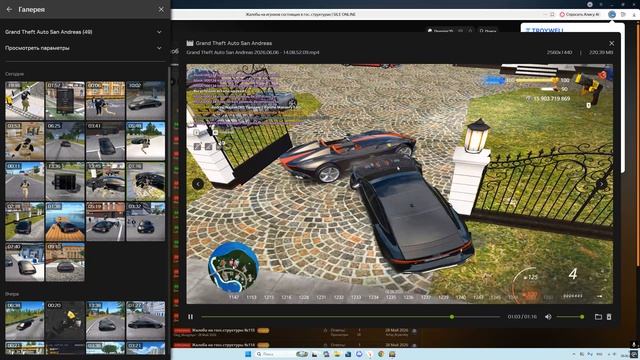Open the 06:36 clip under Вчера
The width and height of the screenshot is (640, 360).
point(24,320)
